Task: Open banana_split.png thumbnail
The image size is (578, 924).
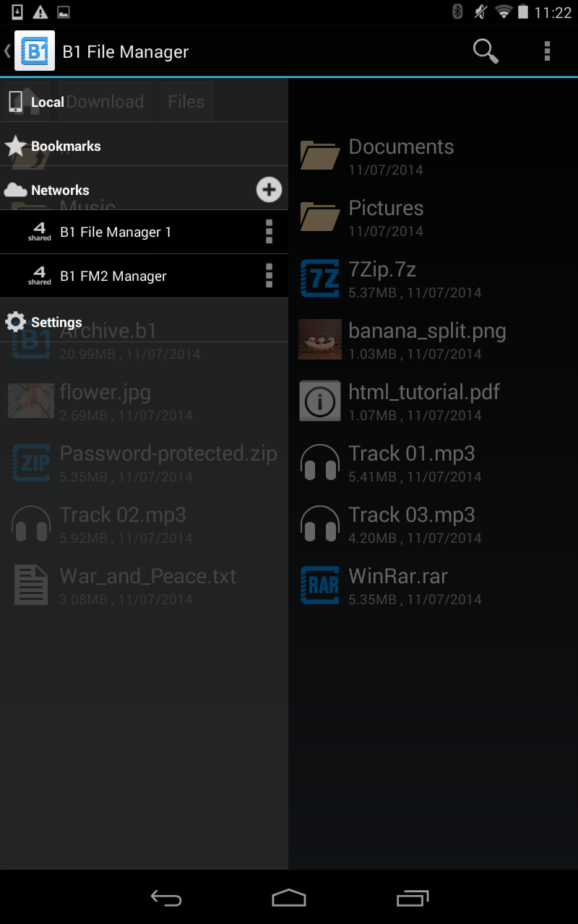Action: (x=320, y=339)
